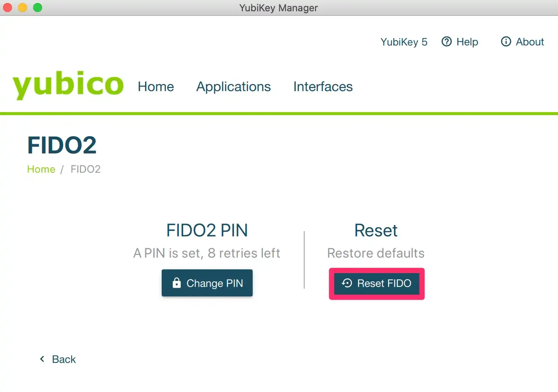Open the Applications menu
The image size is (558, 392).
tap(234, 87)
